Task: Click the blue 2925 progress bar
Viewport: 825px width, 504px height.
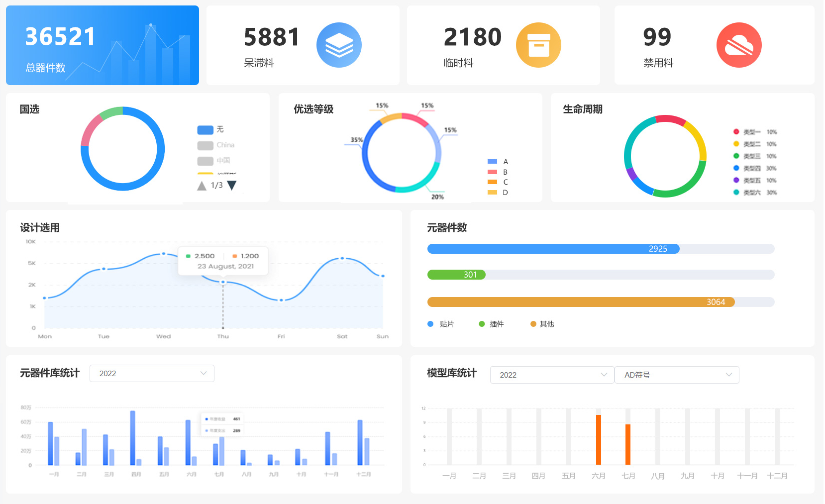Action: 553,249
